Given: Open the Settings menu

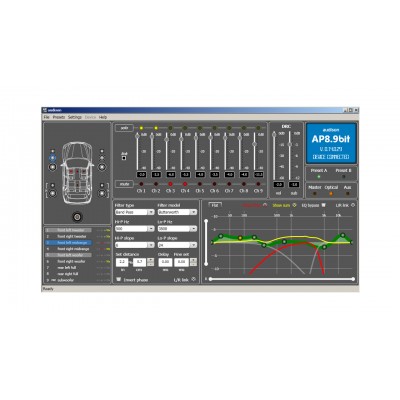Looking at the screenshot, I should point(75,117).
